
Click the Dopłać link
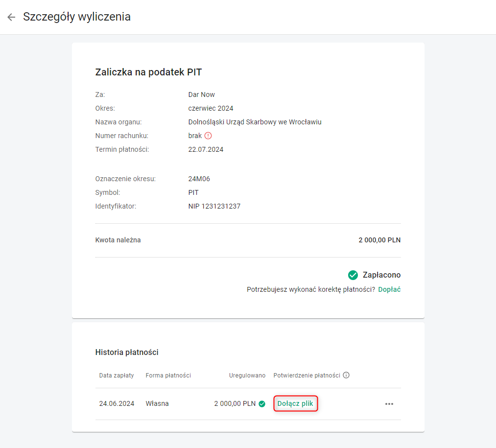(x=389, y=289)
